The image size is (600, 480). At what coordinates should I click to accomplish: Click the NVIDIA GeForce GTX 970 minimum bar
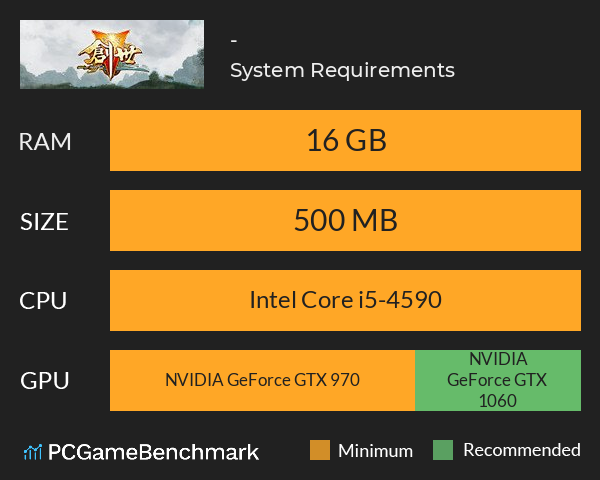pos(262,380)
